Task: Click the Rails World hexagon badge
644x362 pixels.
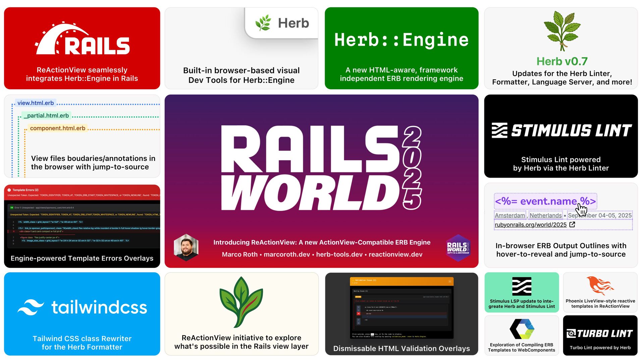Action: [458, 248]
